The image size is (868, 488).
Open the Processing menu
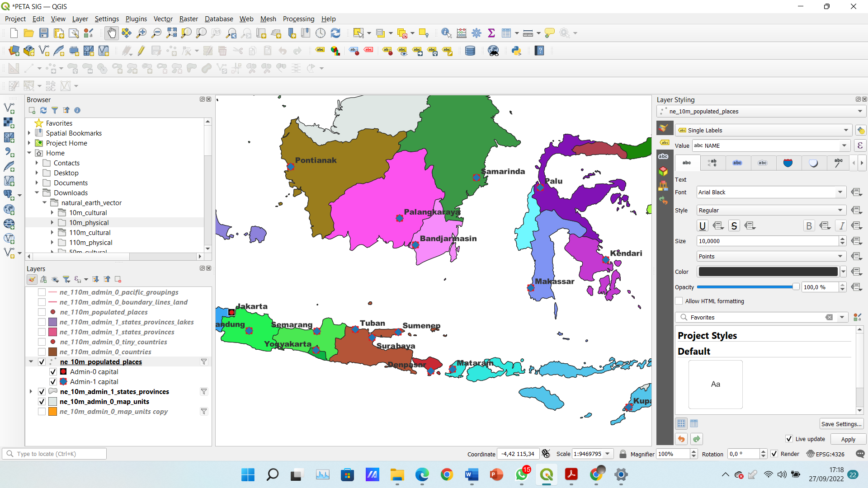(x=298, y=19)
